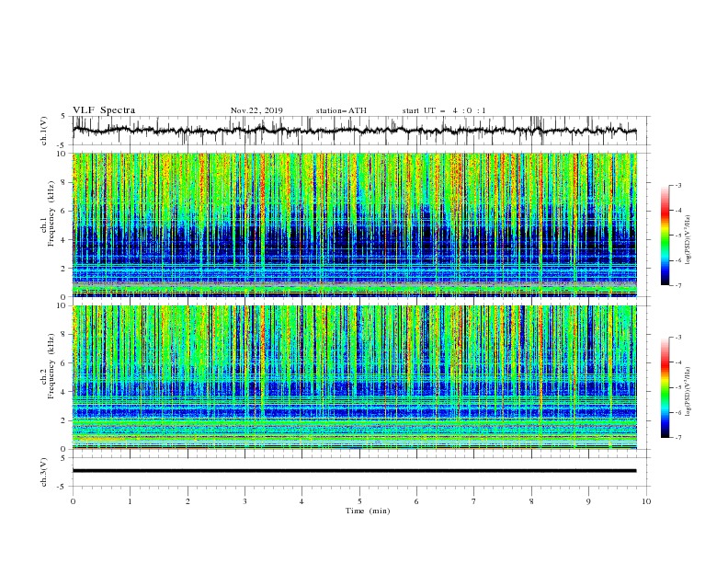Click time axis tick label '3'
The image size is (728, 563).
(x=245, y=501)
